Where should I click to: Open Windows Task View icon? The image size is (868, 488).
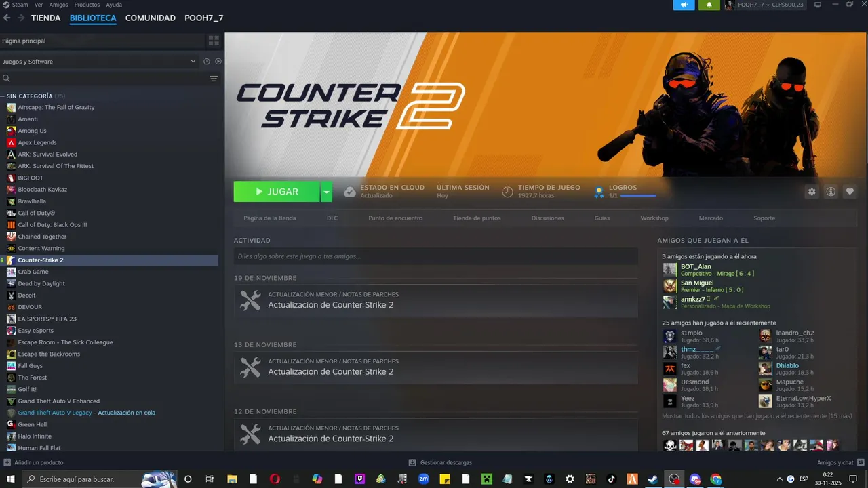210,479
